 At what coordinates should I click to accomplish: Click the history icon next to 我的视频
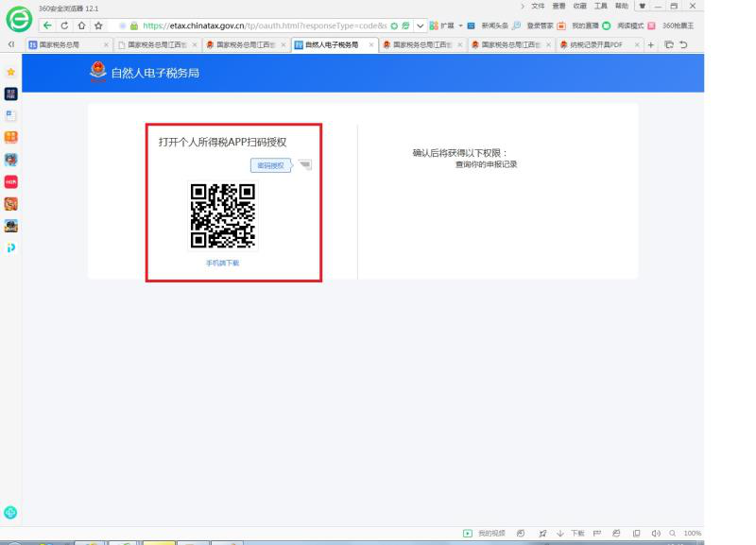coord(521,533)
